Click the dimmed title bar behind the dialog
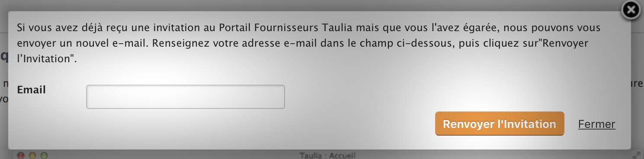Viewport: 644px width, 159px height. (x=173, y=154)
